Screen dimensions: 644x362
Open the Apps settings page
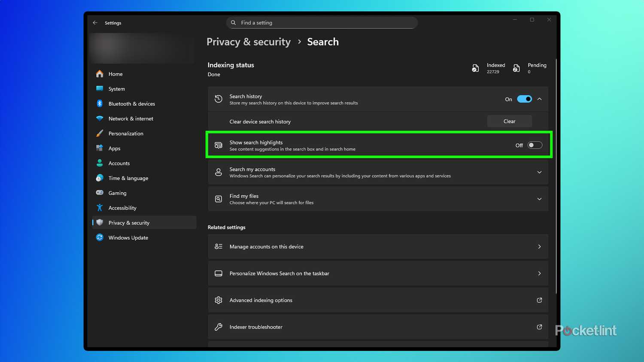[114, 148]
